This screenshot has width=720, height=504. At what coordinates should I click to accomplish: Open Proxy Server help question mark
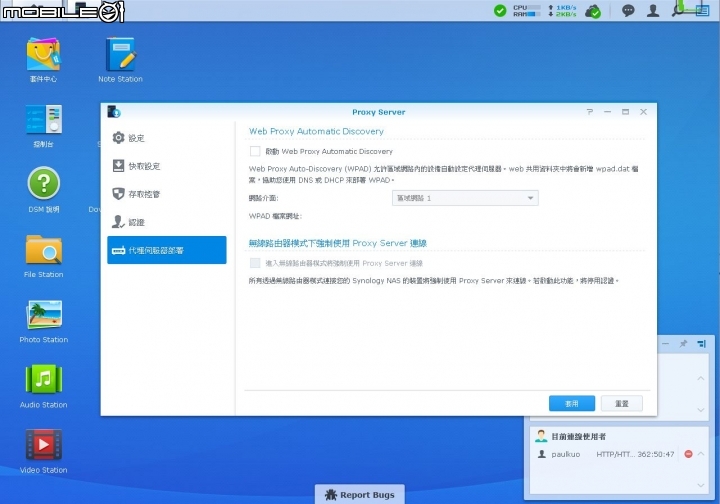click(x=590, y=112)
